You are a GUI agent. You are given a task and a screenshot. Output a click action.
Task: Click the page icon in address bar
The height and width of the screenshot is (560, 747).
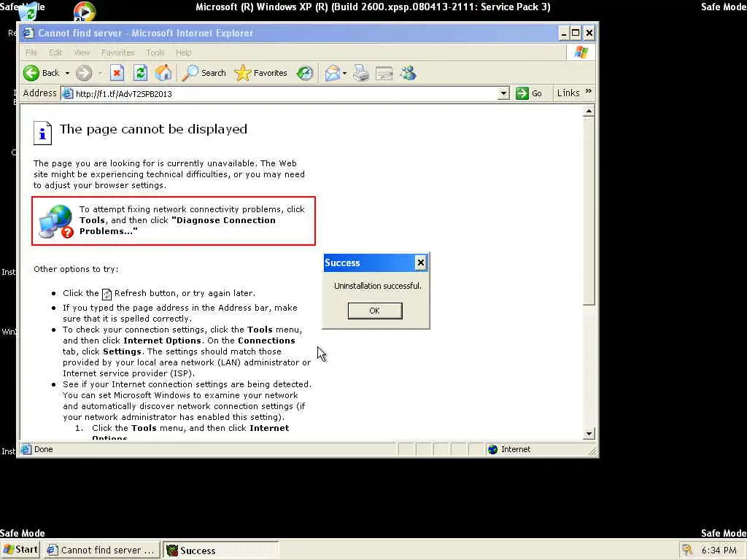click(68, 93)
